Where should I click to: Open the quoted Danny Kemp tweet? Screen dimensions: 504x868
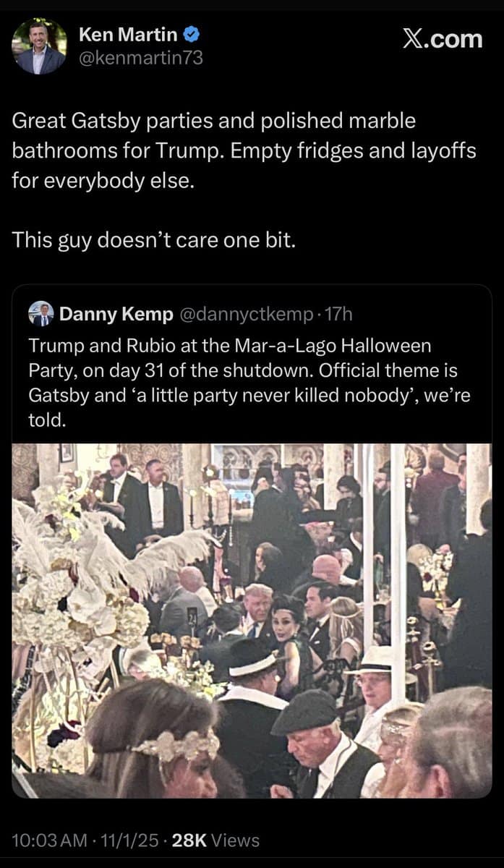click(252, 542)
